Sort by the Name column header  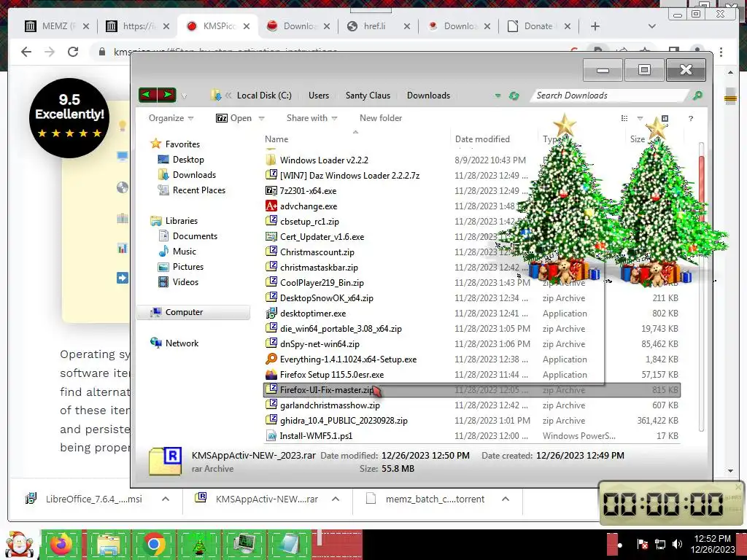tap(276, 139)
